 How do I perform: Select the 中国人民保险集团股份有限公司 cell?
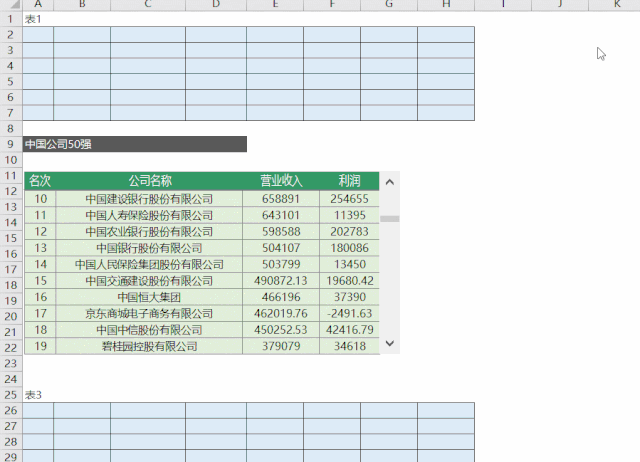[x=149, y=264]
